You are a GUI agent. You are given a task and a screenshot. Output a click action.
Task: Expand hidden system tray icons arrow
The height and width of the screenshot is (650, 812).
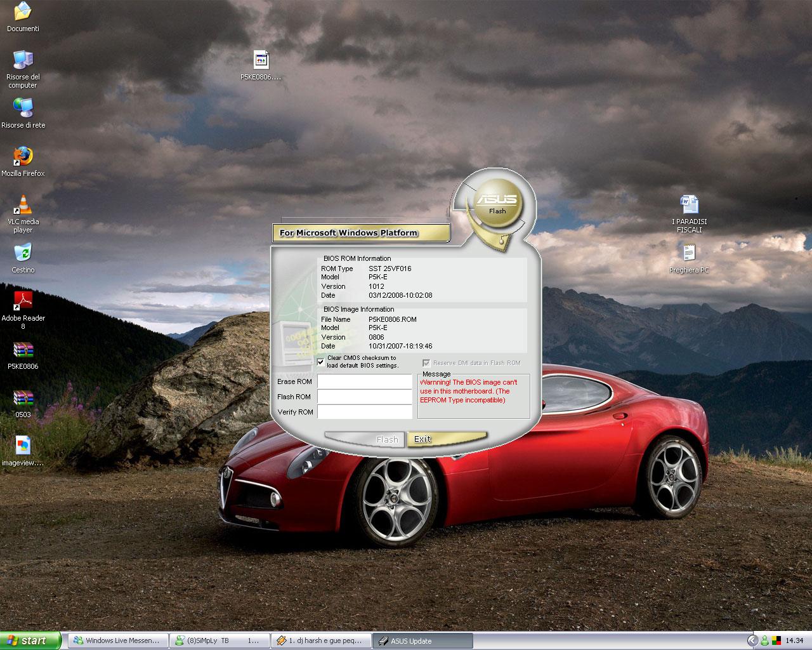tap(752, 640)
